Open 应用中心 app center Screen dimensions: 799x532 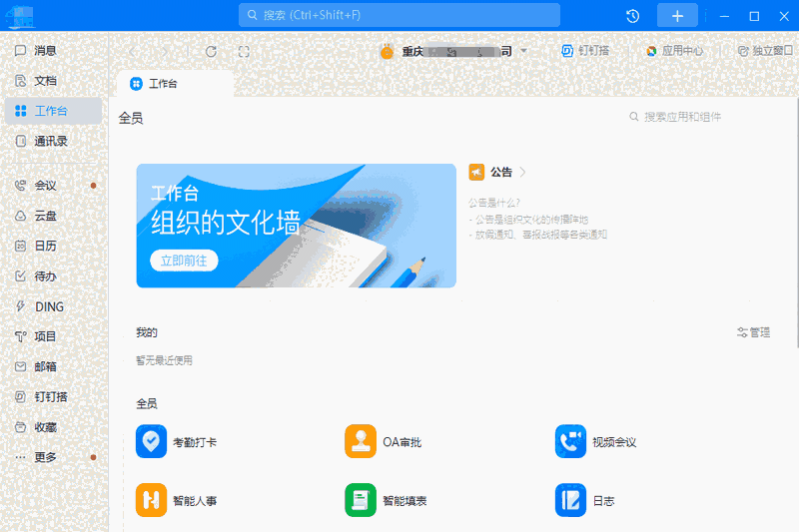pos(674,51)
